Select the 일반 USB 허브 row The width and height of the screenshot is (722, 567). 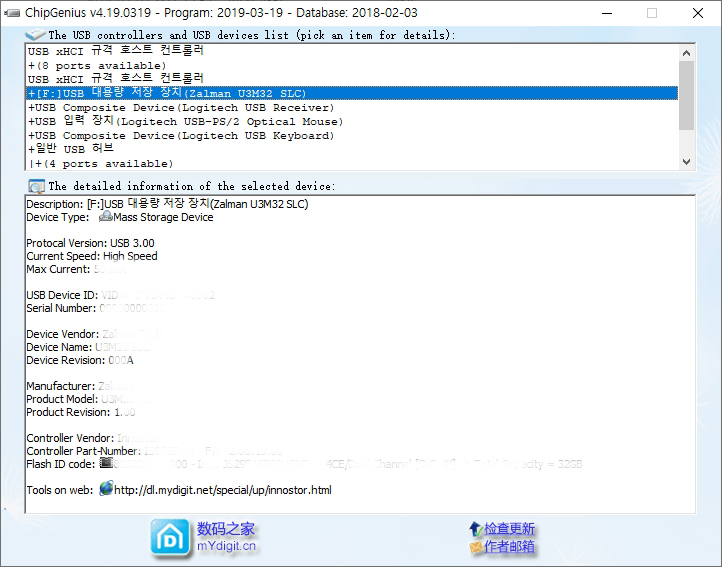[352, 149]
